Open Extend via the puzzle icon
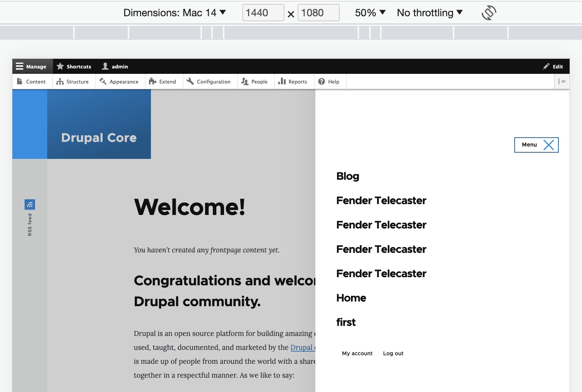Image resolution: width=582 pixels, height=392 pixels. click(153, 81)
